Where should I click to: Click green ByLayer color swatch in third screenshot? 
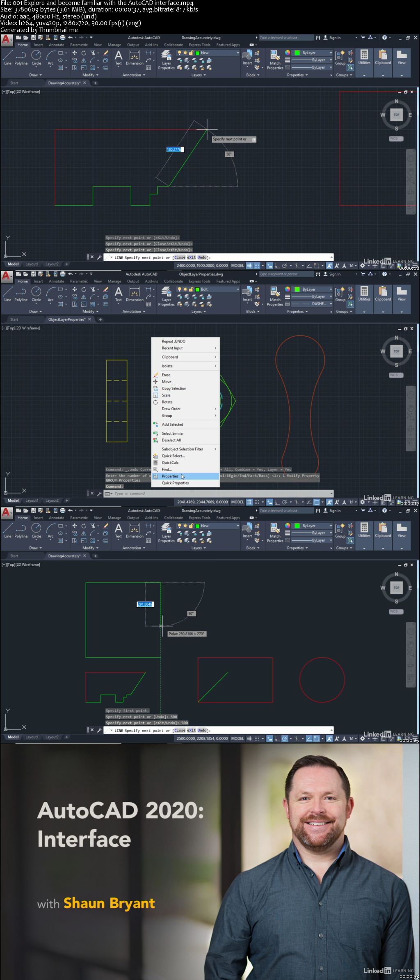click(297, 526)
